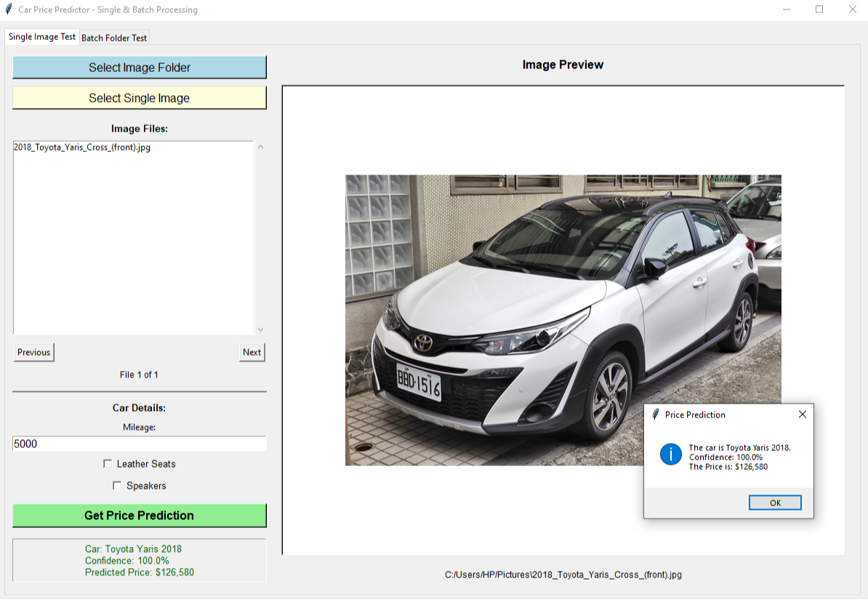
Task: Click the Mileage input field
Action: 139,444
